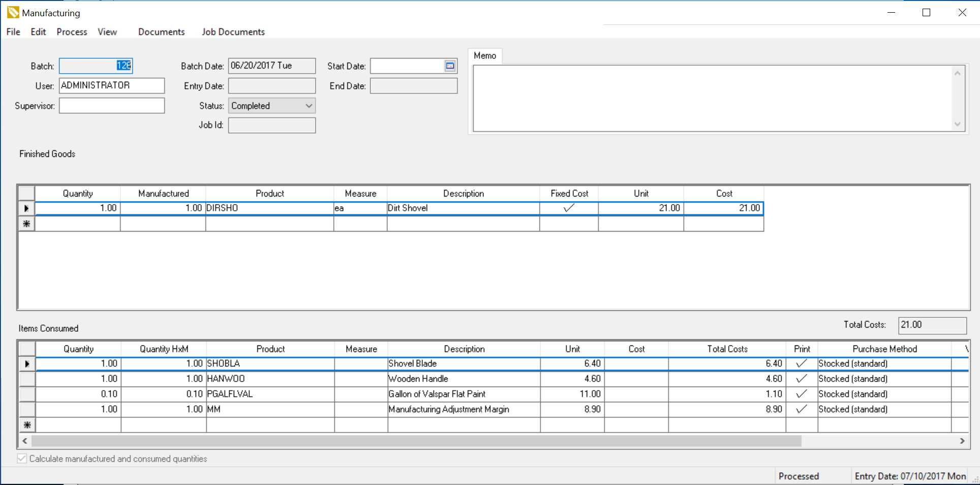Toggle Print checkmark for Wooden Handle

[802, 379]
